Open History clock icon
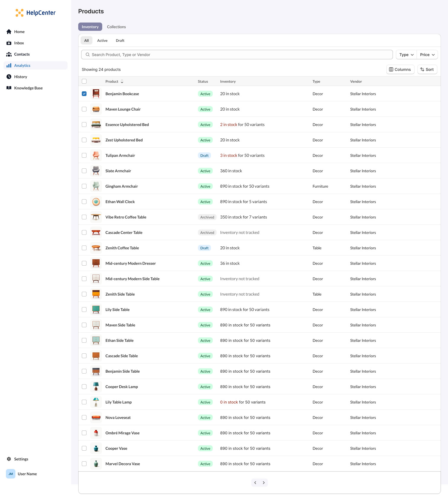The image size is (448, 504). [9, 77]
